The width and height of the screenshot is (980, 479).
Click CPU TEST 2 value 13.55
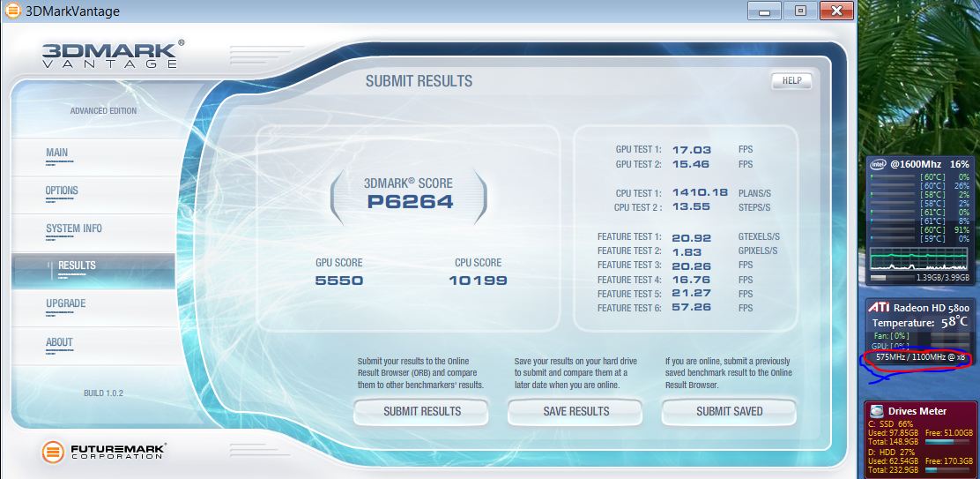[x=691, y=207]
